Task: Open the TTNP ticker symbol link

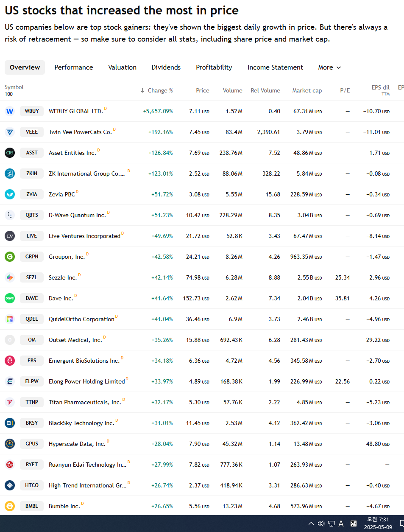Action: pyautogui.click(x=32, y=402)
